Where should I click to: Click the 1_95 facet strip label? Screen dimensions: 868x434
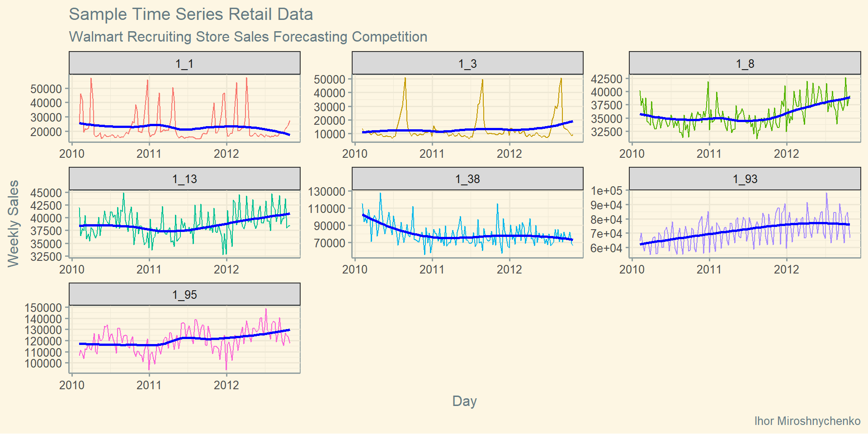pos(184,295)
